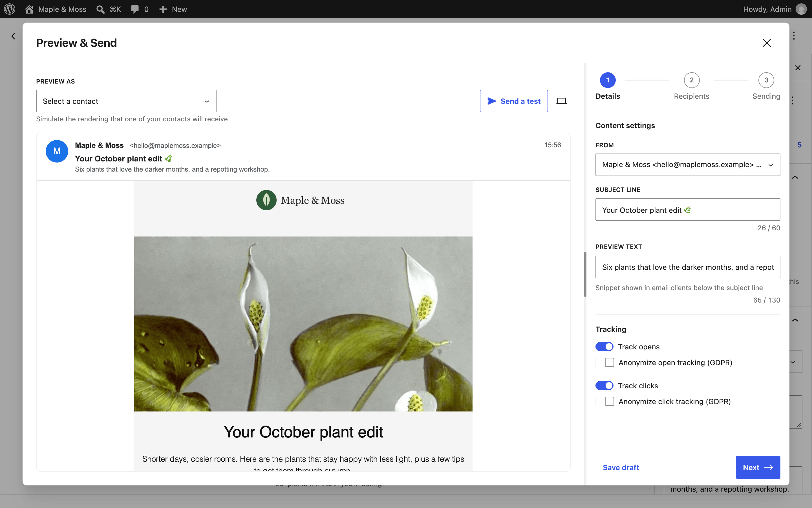Open the Select a contact dropdown
The image size is (812, 508).
pyautogui.click(x=126, y=101)
